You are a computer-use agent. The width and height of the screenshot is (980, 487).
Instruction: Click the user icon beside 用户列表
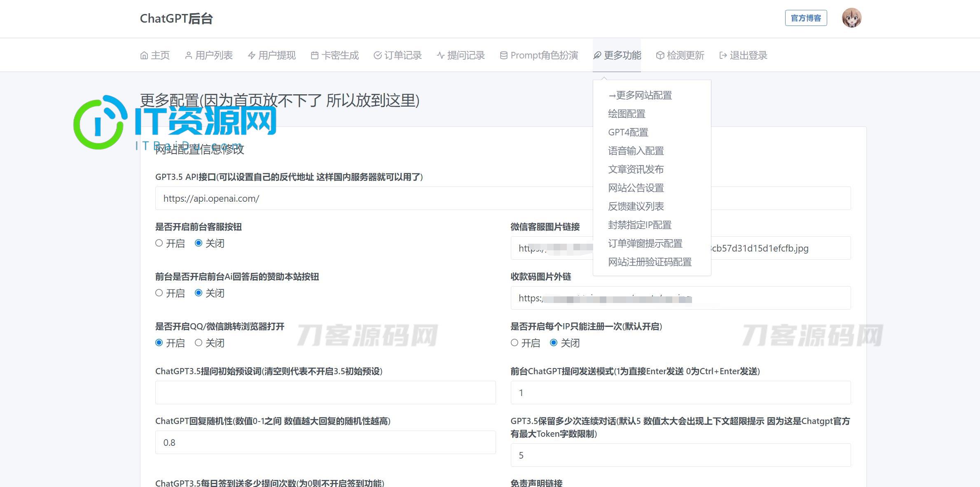[189, 55]
